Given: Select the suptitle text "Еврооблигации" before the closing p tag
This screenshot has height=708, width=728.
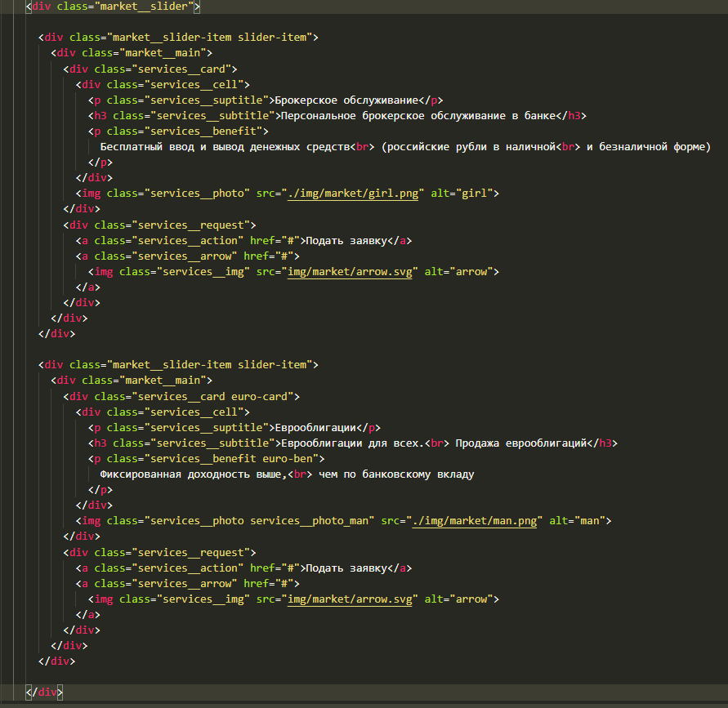Looking at the screenshot, I should tap(315, 428).
